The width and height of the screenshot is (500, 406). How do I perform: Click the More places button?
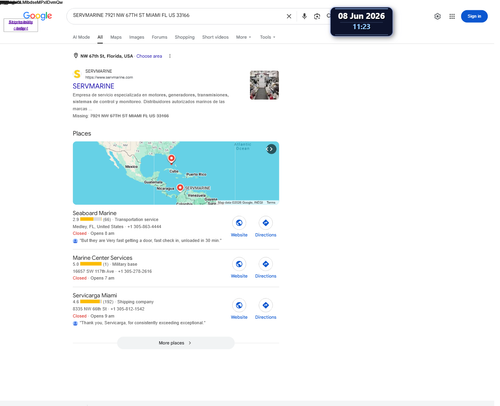pos(176,343)
